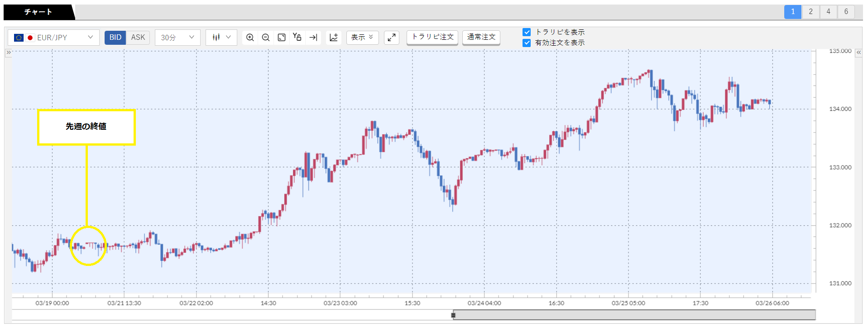
Task: Click the 17:30 time axis label
Action: pos(700,303)
